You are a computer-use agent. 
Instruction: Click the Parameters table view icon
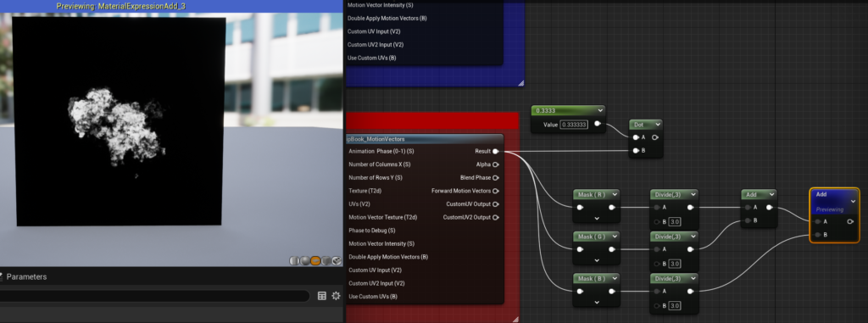pyautogui.click(x=321, y=296)
